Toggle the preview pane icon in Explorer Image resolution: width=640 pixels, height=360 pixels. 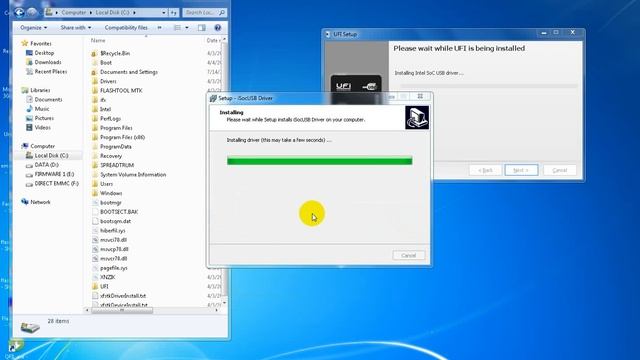pos(202,28)
